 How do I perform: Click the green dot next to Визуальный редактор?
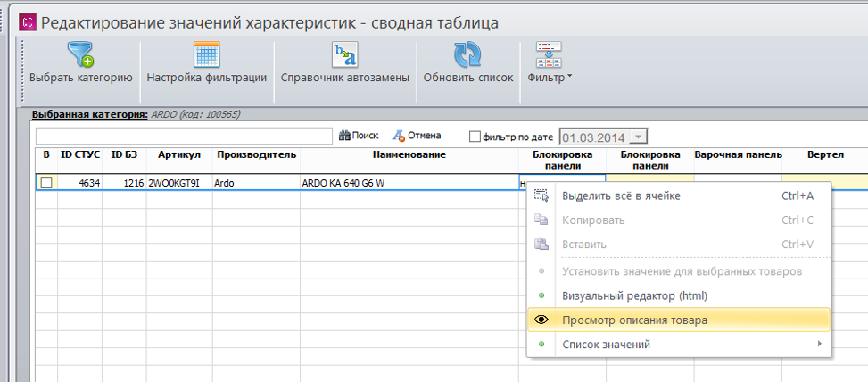[541, 295]
